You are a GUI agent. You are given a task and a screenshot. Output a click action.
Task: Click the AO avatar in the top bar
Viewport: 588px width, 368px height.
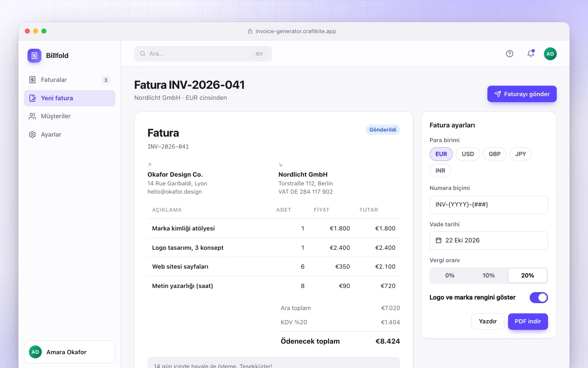click(550, 54)
